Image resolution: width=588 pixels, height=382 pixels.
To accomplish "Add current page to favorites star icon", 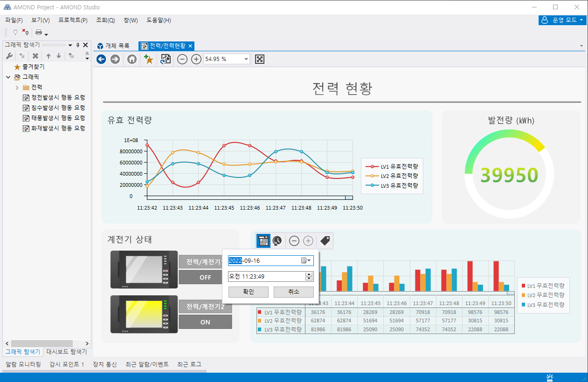I will tap(149, 59).
